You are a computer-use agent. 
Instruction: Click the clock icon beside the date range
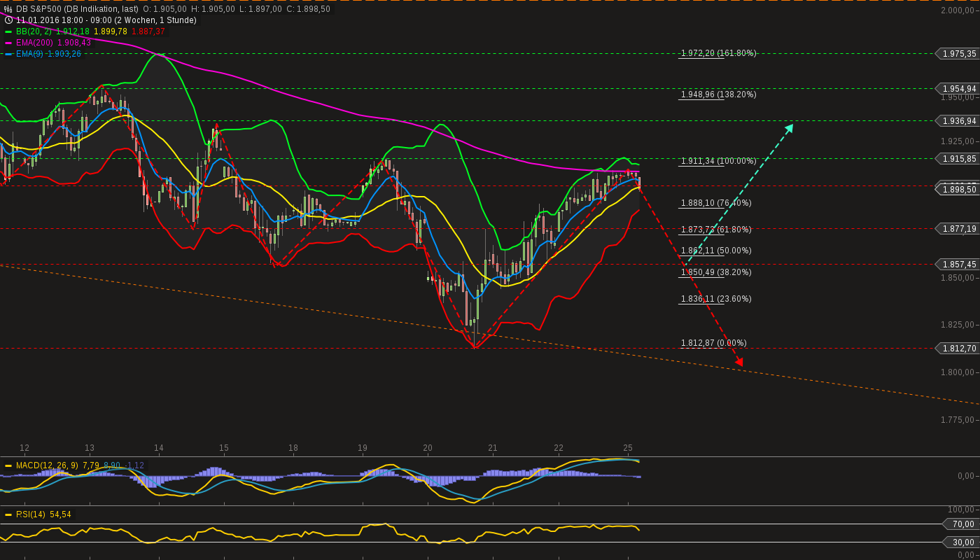click(x=8, y=20)
